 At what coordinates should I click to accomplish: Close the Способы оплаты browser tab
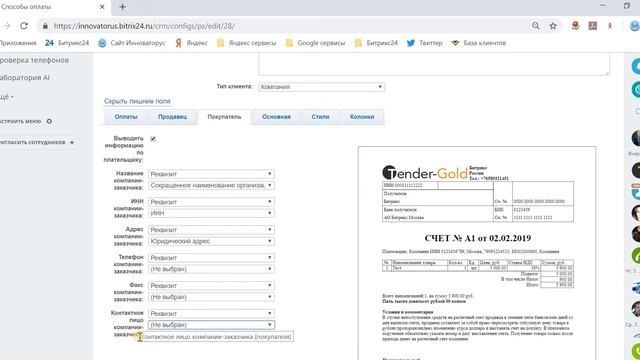pos(102,7)
